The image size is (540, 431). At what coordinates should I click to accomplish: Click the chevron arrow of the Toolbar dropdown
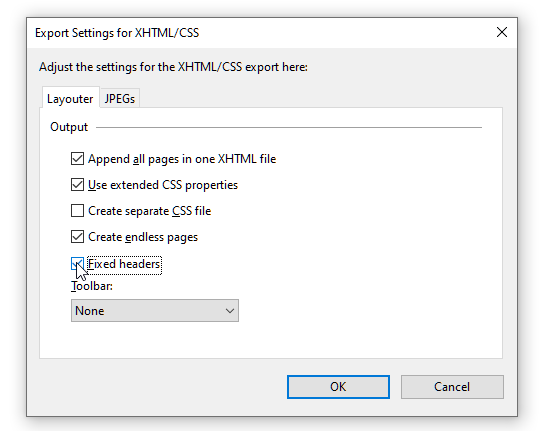pyautogui.click(x=230, y=311)
